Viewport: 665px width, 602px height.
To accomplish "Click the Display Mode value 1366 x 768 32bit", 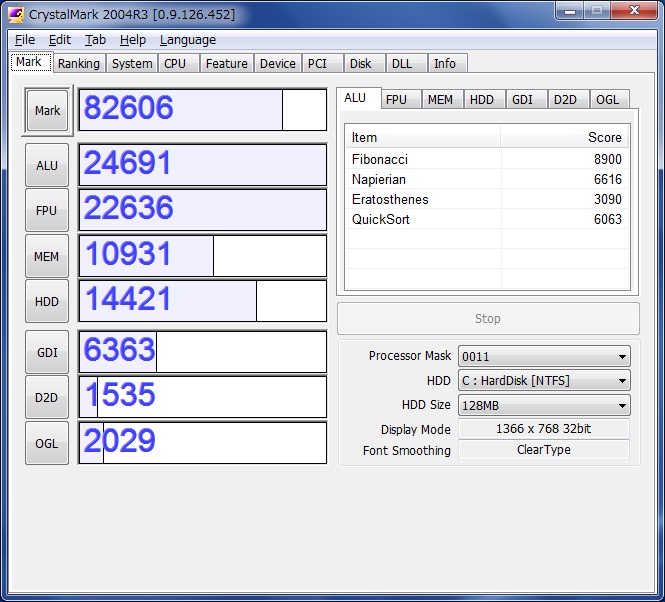I will pyautogui.click(x=544, y=428).
